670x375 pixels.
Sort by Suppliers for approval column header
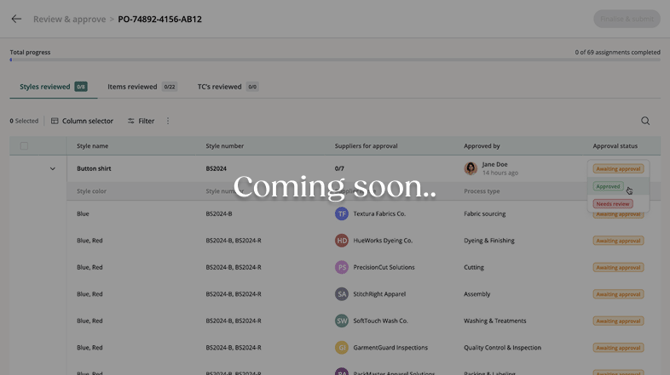point(366,146)
